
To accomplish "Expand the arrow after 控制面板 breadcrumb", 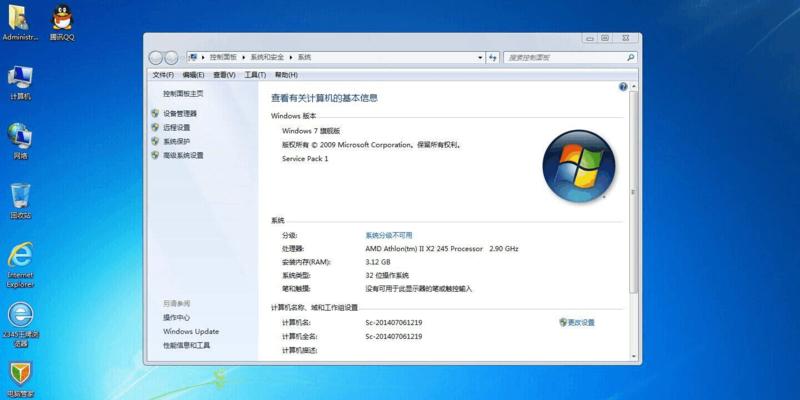I will click(x=244, y=58).
